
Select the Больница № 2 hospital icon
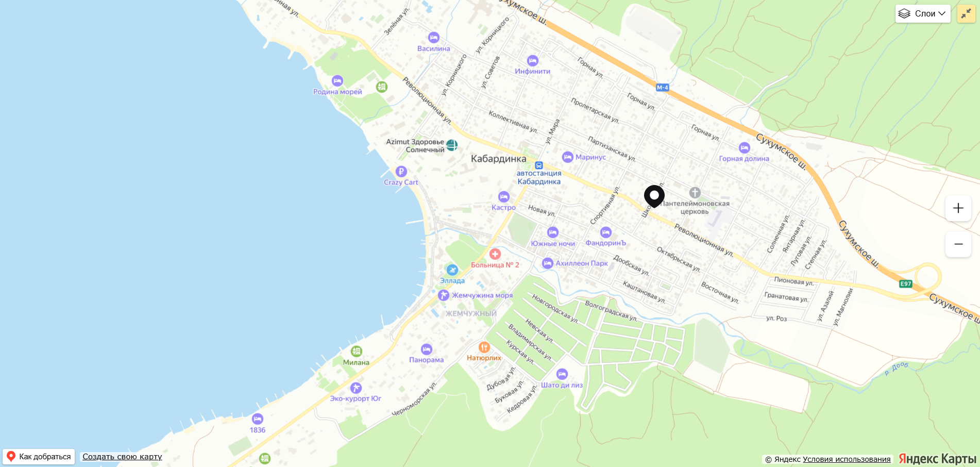pyautogui.click(x=495, y=254)
